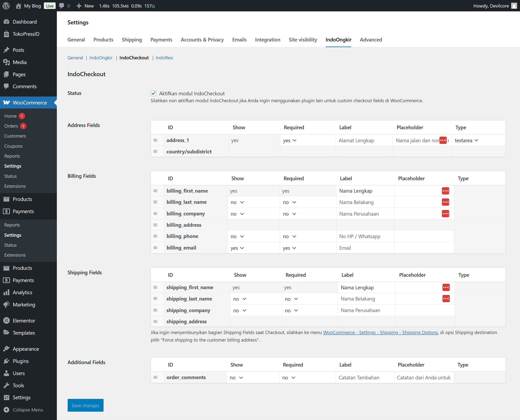Click the Elementor sidebar icon

[x=6, y=321]
